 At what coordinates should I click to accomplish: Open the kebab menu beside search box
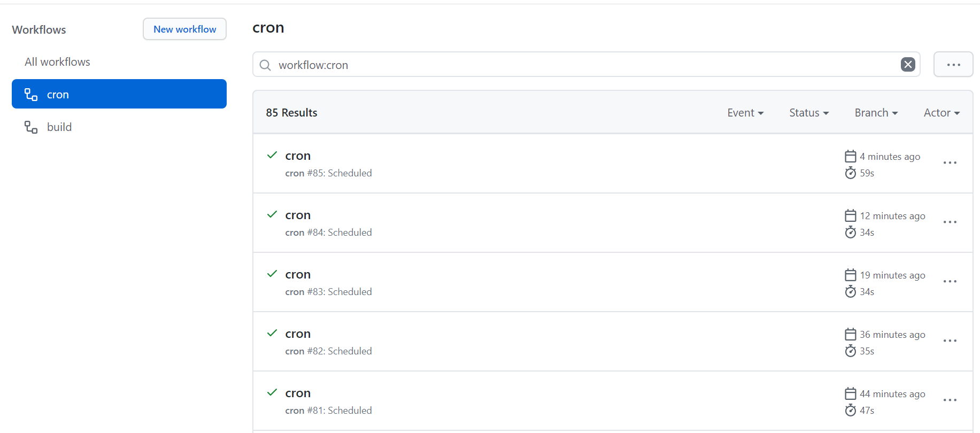(x=953, y=65)
